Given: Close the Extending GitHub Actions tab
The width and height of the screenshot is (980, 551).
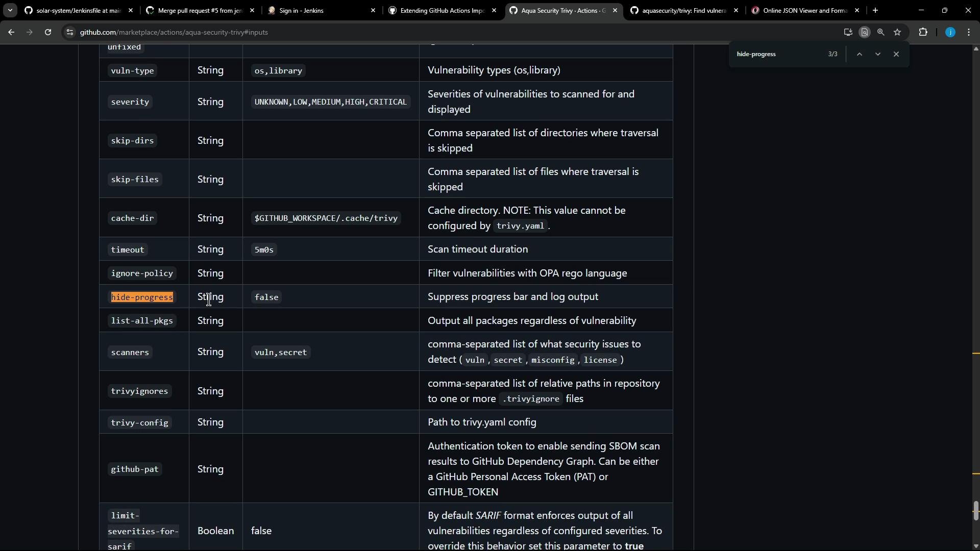Looking at the screenshot, I should click(x=494, y=10).
